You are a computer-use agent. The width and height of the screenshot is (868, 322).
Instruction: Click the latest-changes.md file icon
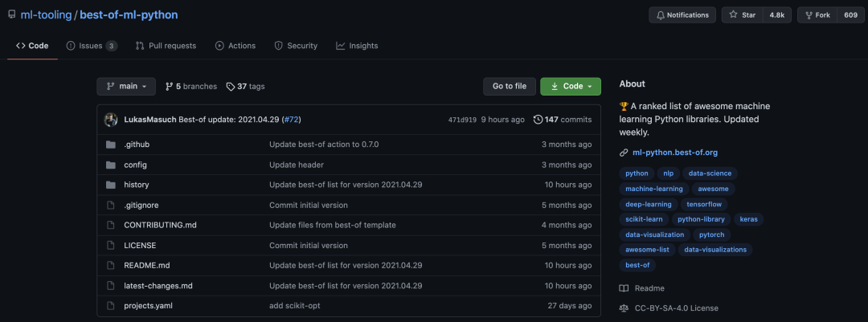pos(111,286)
